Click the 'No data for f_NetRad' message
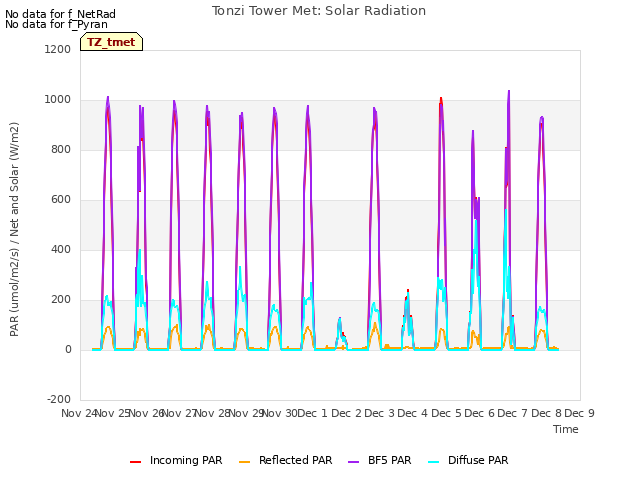This screenshot has width=640, height=480. click(x=60, y=14)
